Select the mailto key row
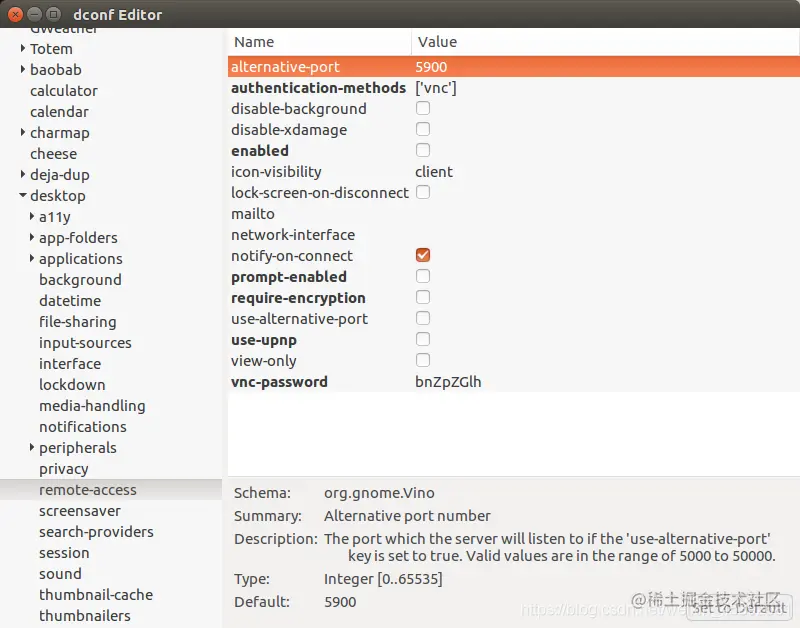This screenshot has height=628, width=800. click(x=514, y=214)
